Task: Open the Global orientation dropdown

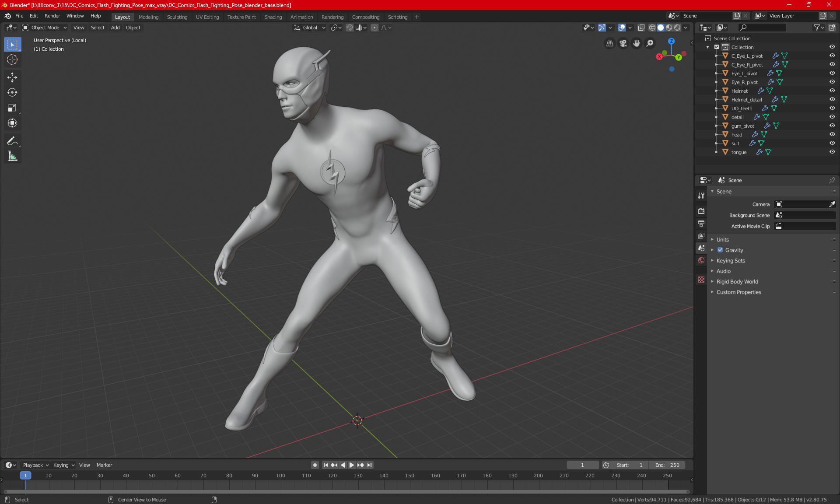Action: (310, 28)
